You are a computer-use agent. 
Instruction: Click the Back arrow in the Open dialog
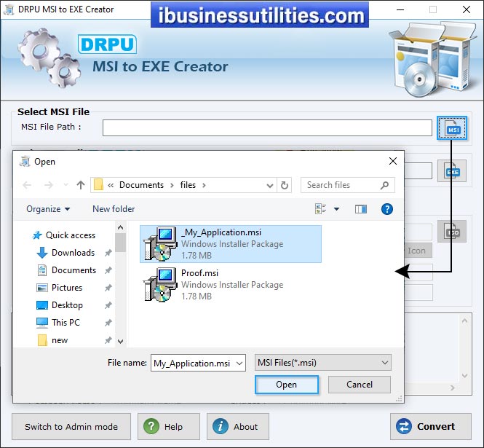(x=27, y=185)
